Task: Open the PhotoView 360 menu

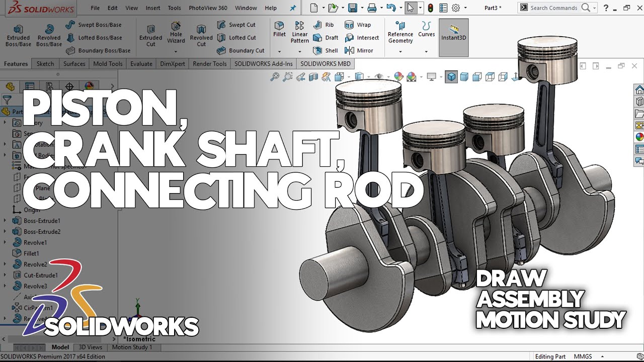Action: point(208,8)
